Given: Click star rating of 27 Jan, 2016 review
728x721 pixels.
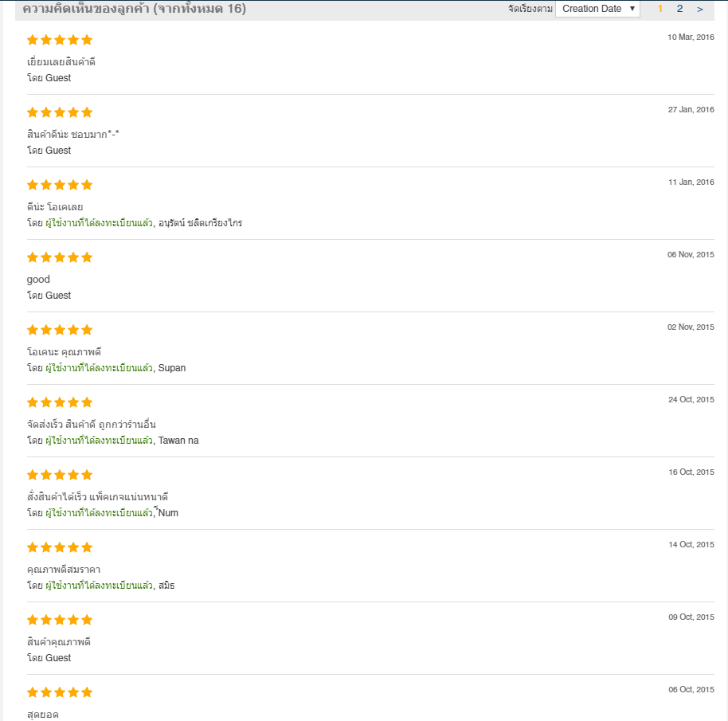Looking at the screenshot, I should pos(60,112).
